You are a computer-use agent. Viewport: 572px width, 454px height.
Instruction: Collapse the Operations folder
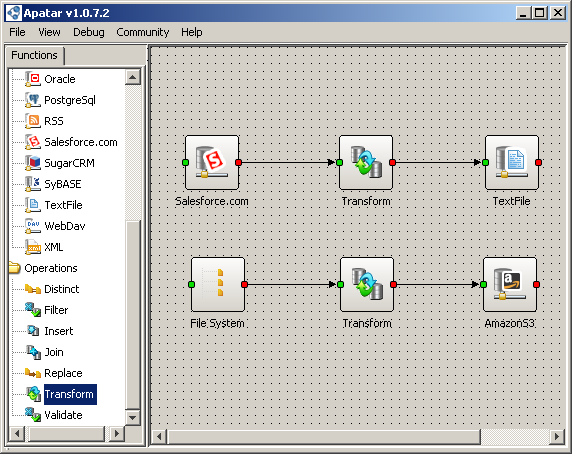coord(14,268)
